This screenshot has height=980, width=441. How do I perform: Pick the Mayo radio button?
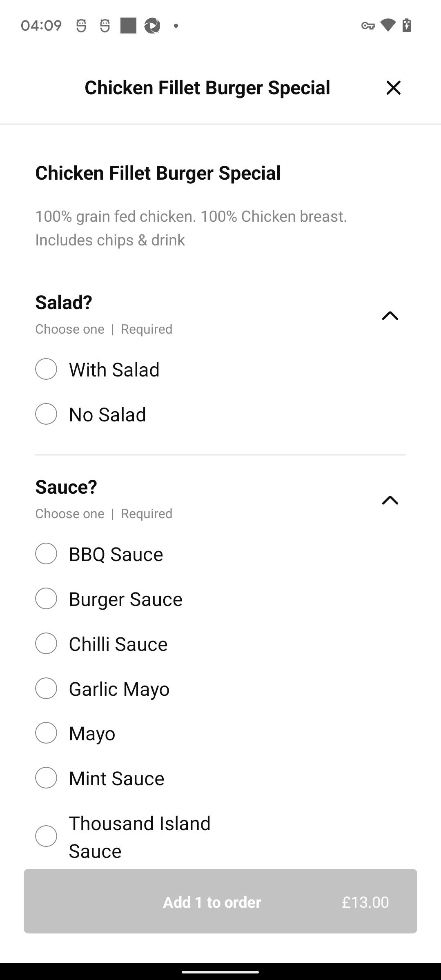46,733
